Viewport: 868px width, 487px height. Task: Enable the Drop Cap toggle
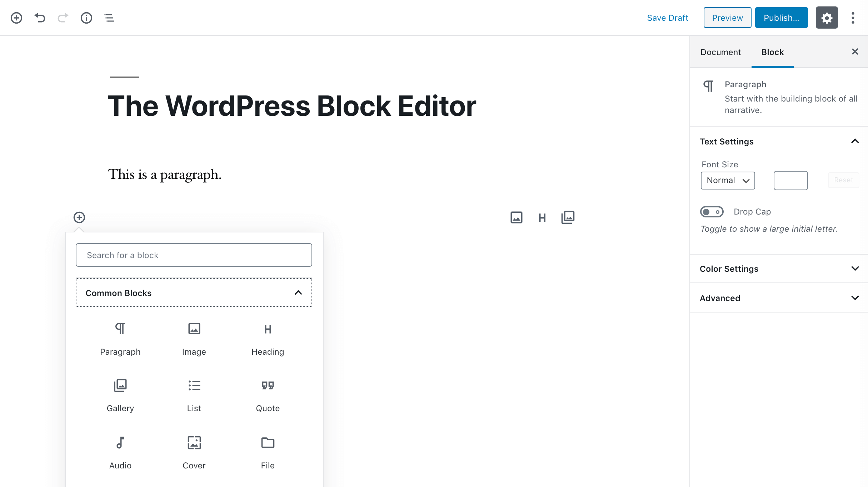point(712,212)
